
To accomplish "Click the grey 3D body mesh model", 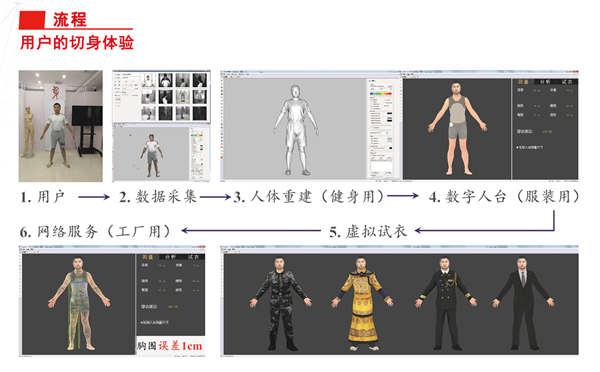I will pyautogui.click(x=295, y=130).
